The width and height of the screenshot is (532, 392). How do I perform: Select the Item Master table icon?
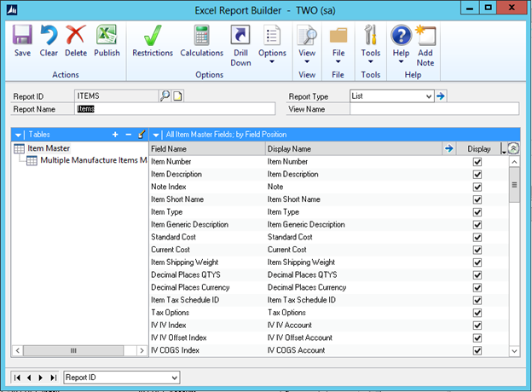[19, 148]
